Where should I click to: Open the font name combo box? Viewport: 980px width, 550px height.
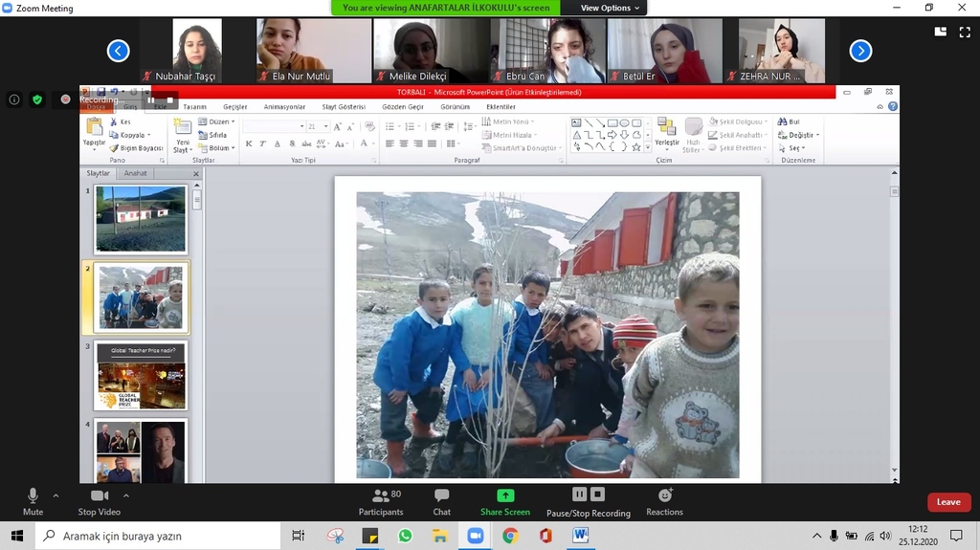tap(274, 127)
